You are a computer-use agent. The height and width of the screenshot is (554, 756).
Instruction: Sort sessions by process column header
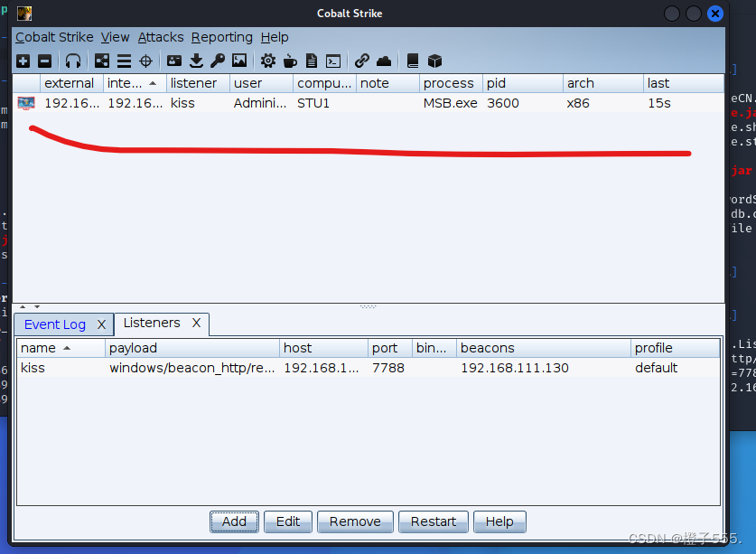tap(451, 83)
